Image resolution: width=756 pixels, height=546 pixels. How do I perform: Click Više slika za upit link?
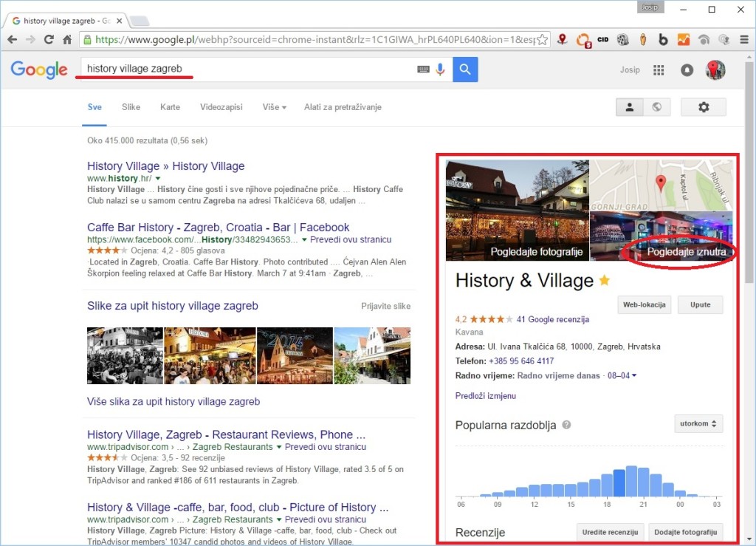tap(173, 401)
